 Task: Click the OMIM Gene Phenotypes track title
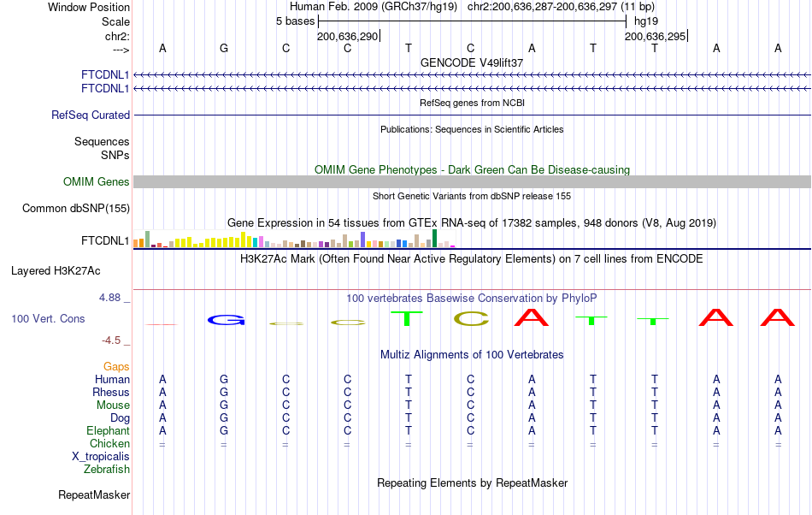(x=472, y=170)
